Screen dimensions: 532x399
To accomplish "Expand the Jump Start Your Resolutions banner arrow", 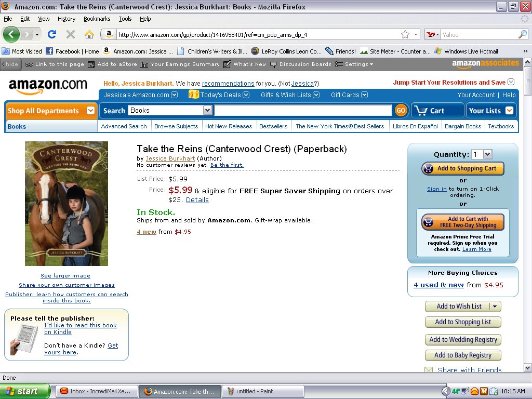I will (x=511, y=82).
